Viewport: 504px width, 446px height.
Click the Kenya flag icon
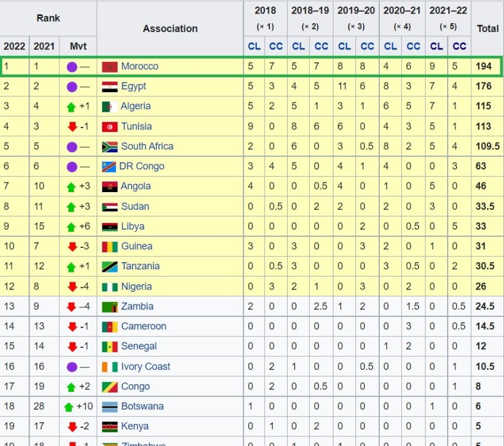click(109, 426)
